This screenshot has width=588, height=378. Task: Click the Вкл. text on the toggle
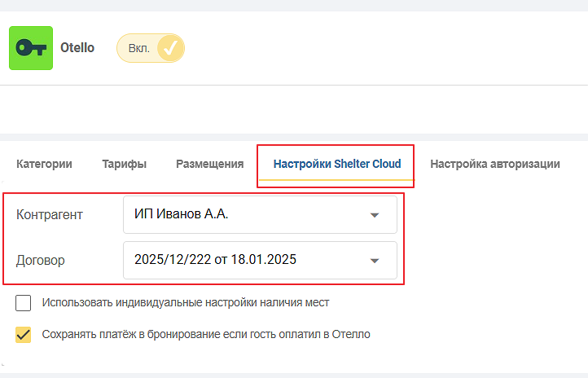pos(139,48)
